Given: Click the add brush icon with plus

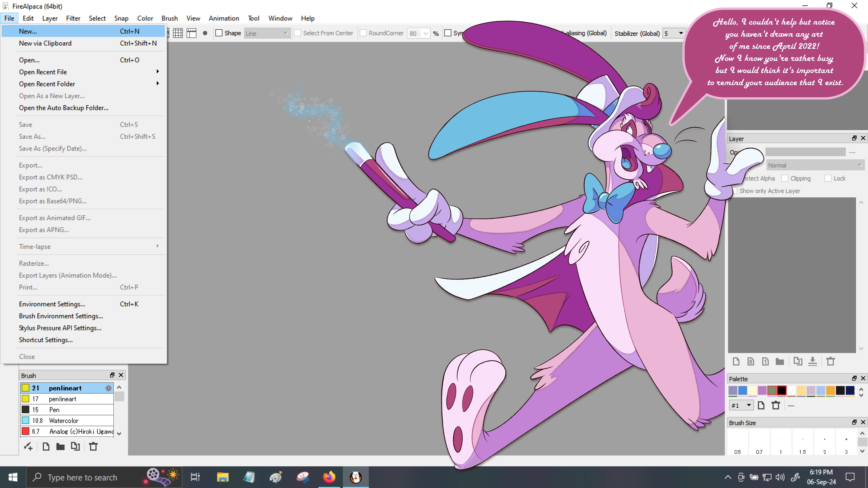Looking at the screenshot, I should (28, 447).
